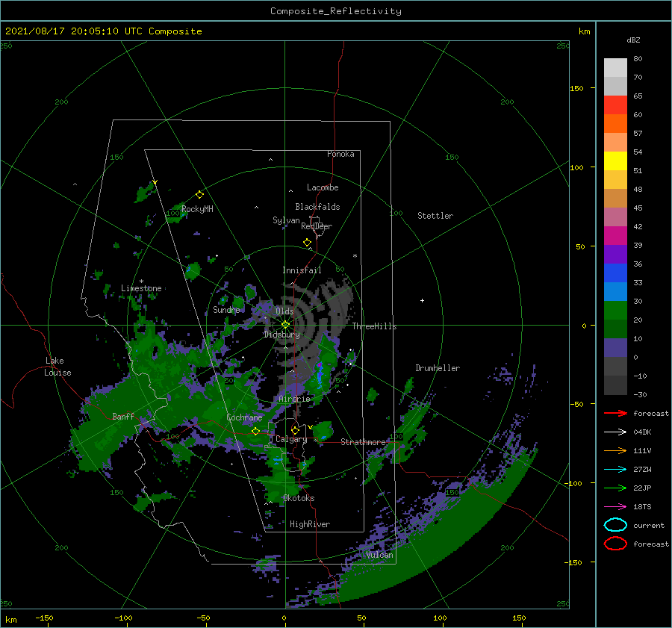This screenshot has width=672, height=628.
Task: Click the yellow diamond marker below RedDeer
Action: tap(308, 243)
